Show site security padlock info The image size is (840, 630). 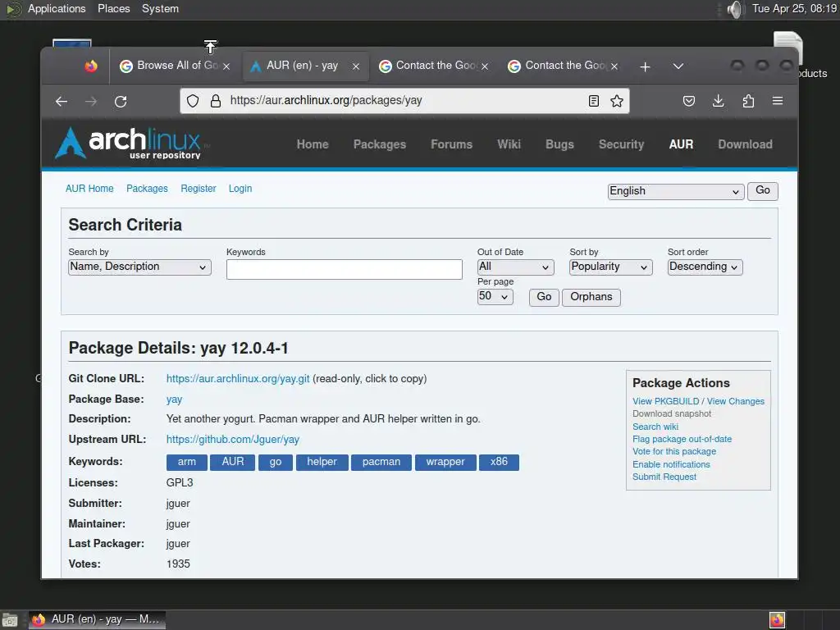pos(216,101)
